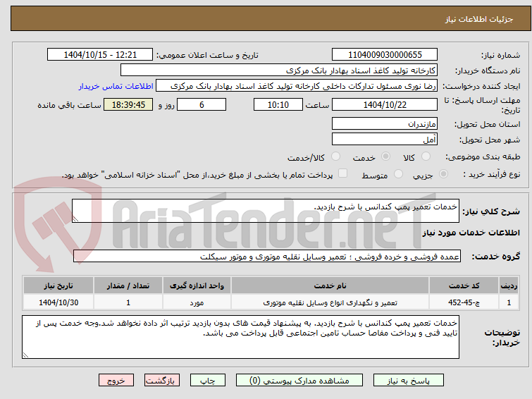Click the cell تعمیر و نگهداری انواع وسایل نقلیه موتوری
The image size is (532, 399).
point(330,302)
